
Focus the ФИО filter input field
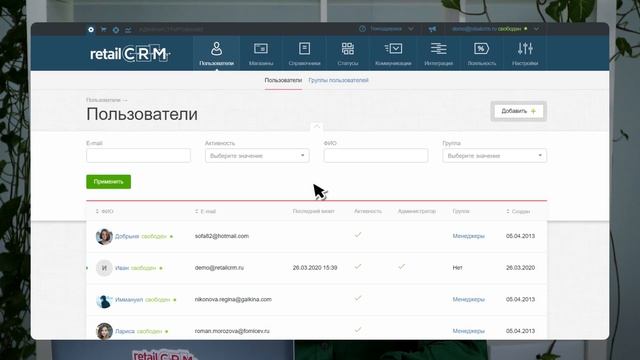point(376,156)
